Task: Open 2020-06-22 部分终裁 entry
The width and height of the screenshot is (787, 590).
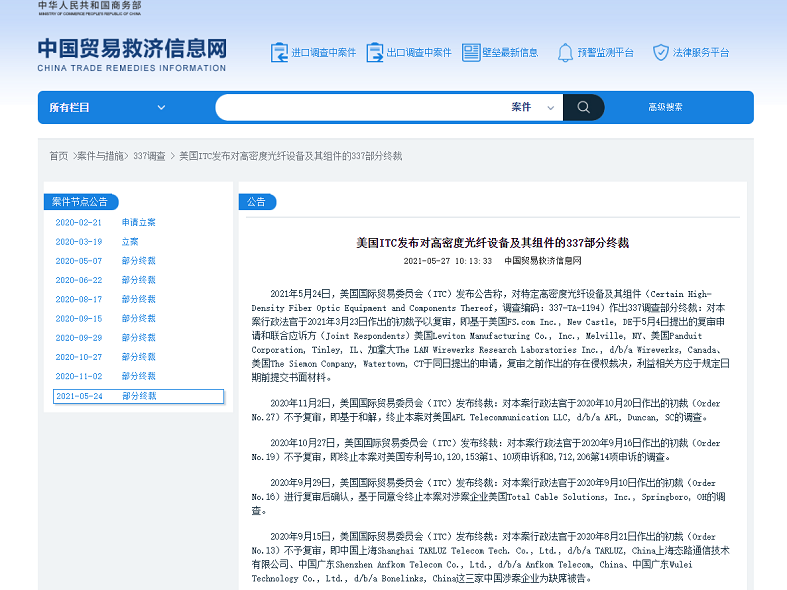Action: coord(105,280)
